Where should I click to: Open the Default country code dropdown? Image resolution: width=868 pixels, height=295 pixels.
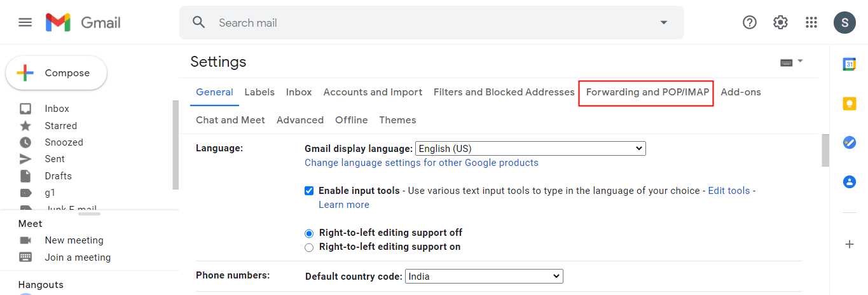tap(483, 277)
